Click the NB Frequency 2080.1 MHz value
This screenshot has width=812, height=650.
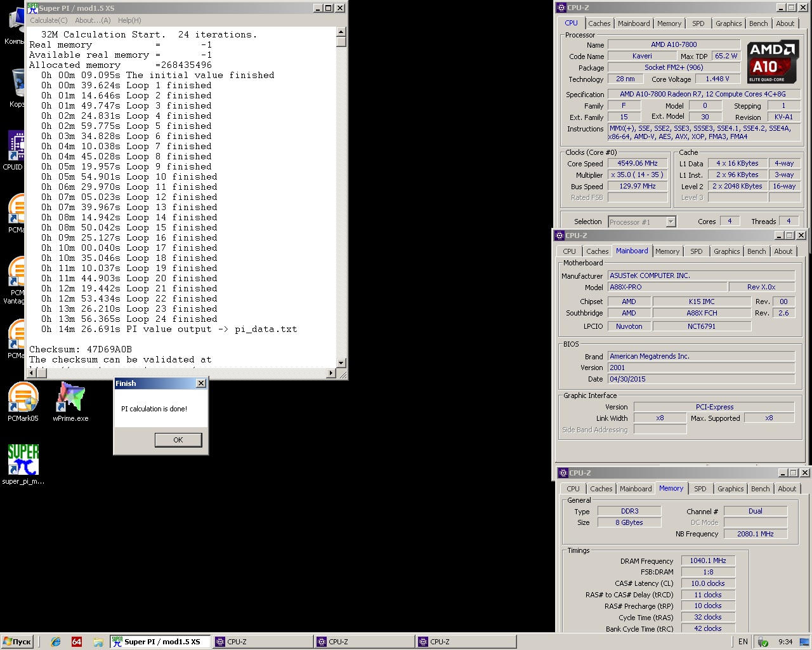[756, 534]
